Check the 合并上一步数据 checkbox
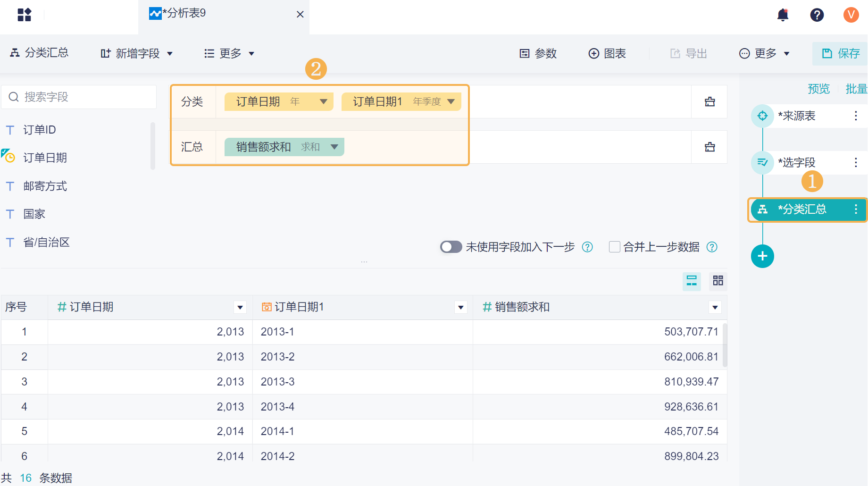Viewport: 868px width, 486px height. [x=614, y=247]
